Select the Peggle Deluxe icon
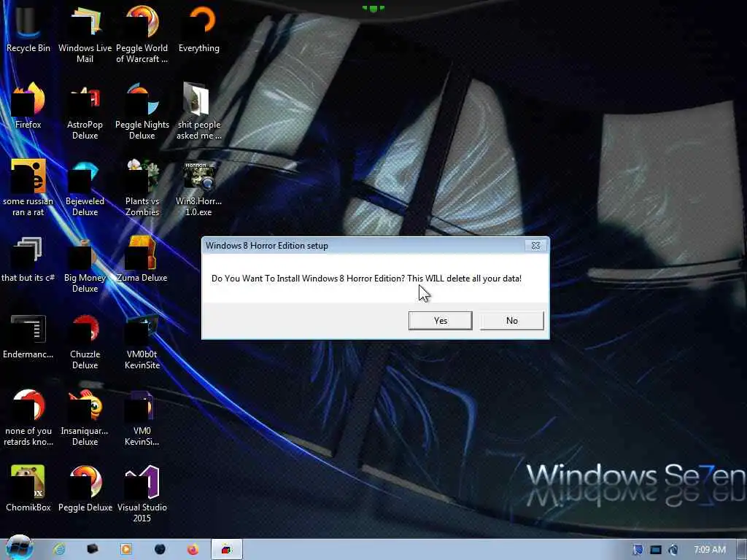Viewport: 747px width, 560px height. (x=85, y=488)
